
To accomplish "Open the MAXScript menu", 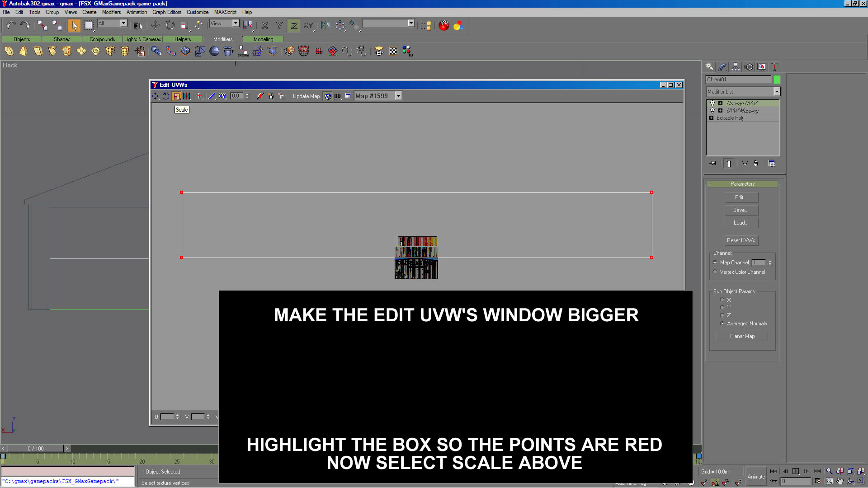I will click(225, 12).
